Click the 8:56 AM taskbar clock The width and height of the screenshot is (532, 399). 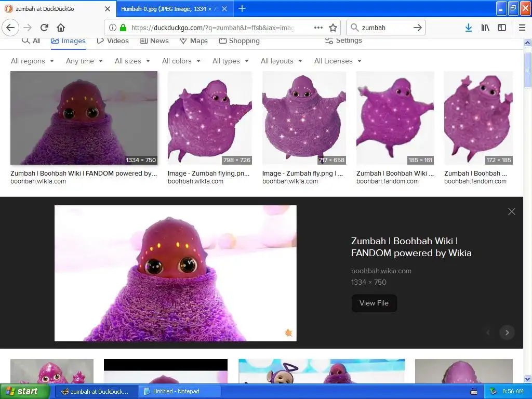pos(513,392)
